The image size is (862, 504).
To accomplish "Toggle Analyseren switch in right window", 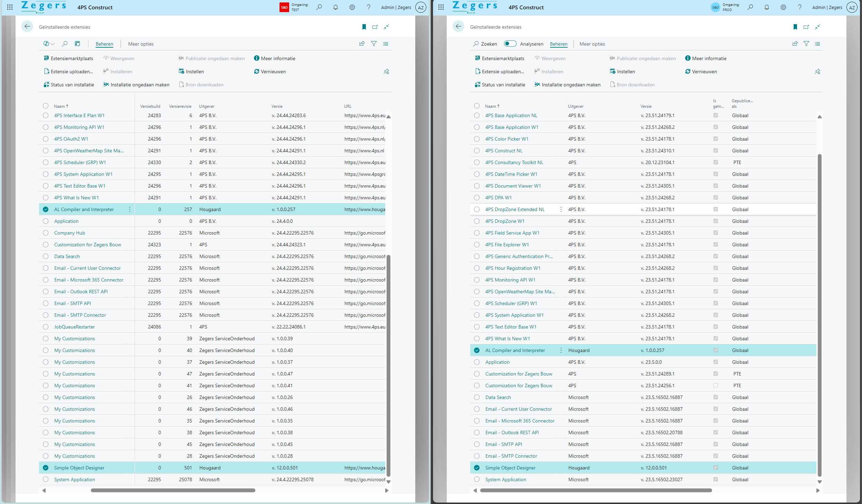I will (510, 44).
